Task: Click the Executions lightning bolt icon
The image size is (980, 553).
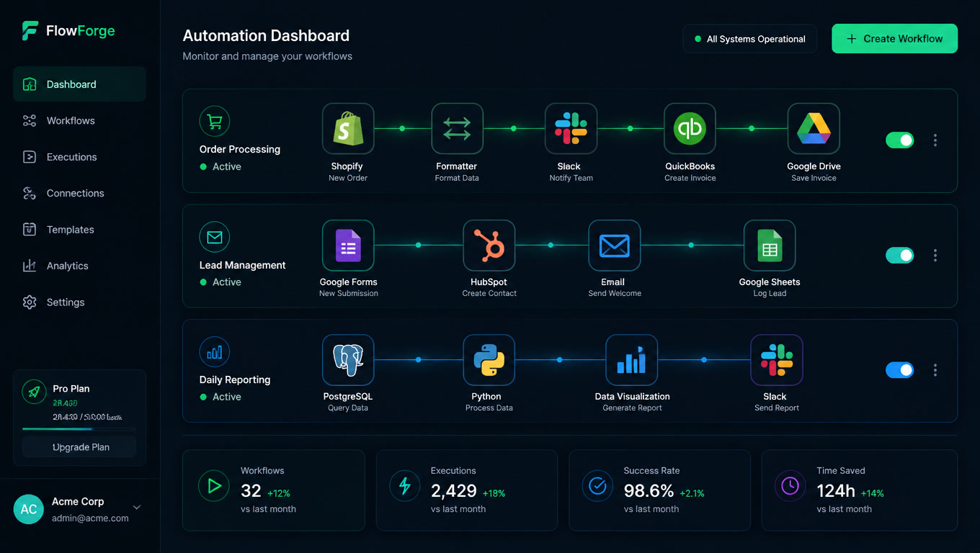Action: click(404, 486)
